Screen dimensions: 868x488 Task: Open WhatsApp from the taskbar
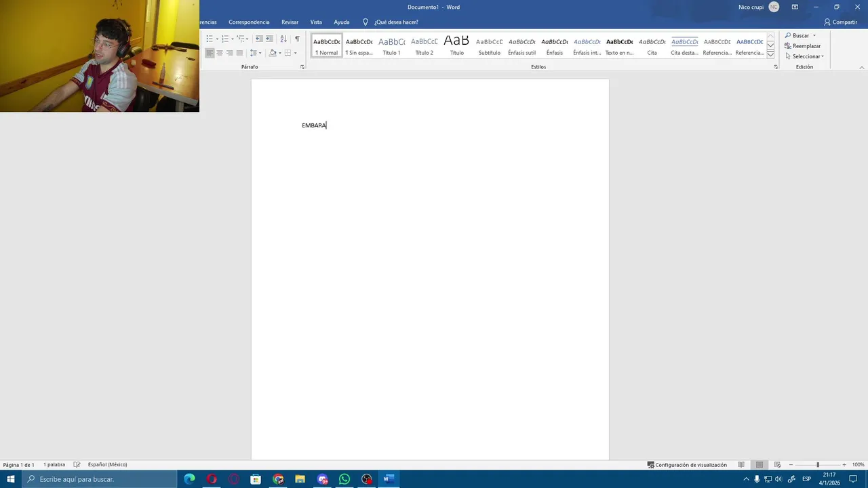344,479
